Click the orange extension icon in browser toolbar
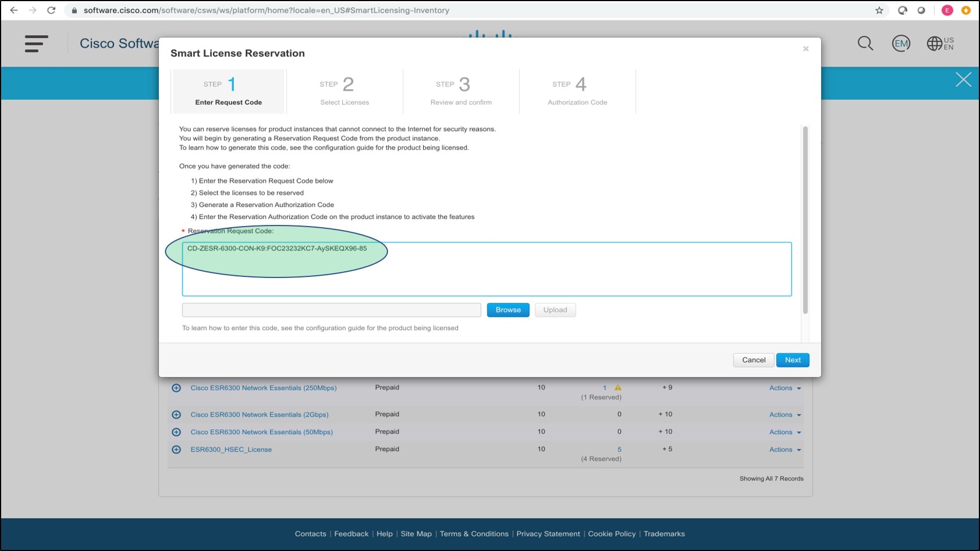Image resolution: width=980 pixels, height=551 pixels. [966, 10]
